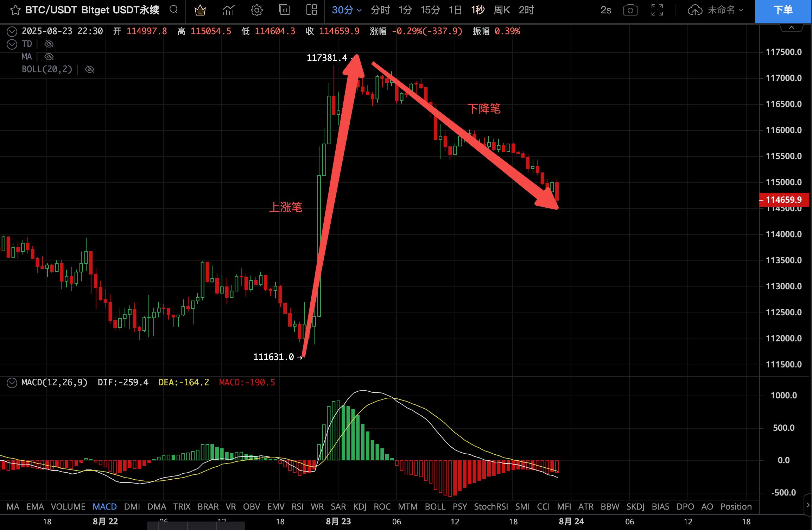Select the RSI indicator tab
812x530 pixels.
(x=297, y=507)
